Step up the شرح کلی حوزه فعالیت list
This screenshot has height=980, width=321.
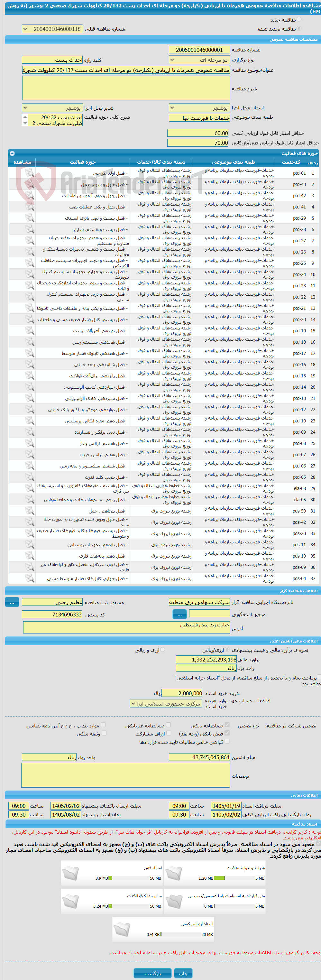tap(25, 117)
